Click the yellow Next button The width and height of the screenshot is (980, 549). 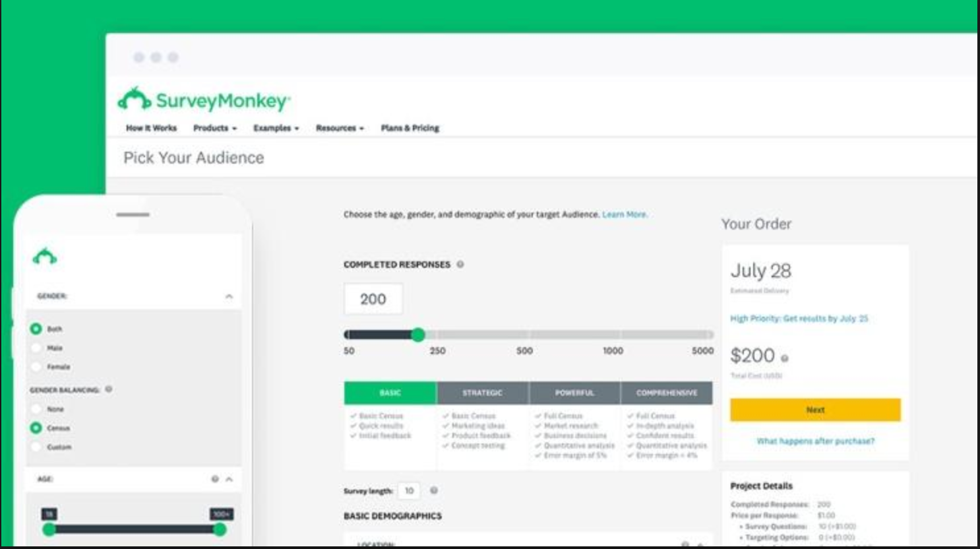816,410
